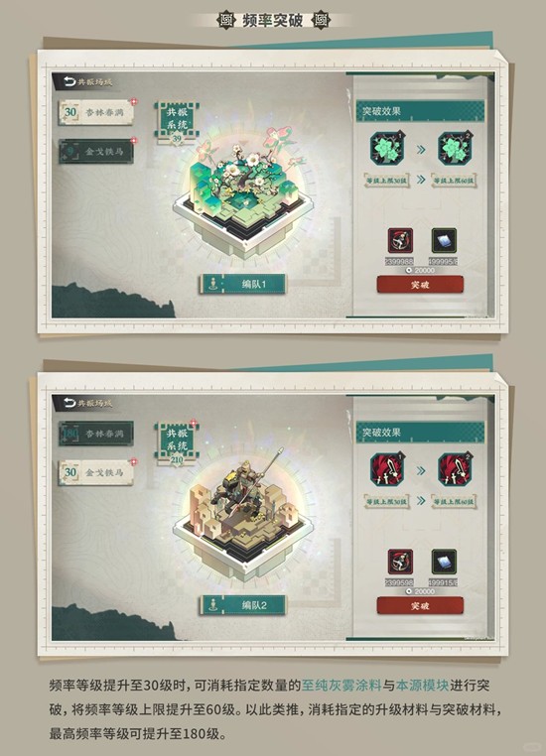Open the 编队2 team button

click(242, 605)
